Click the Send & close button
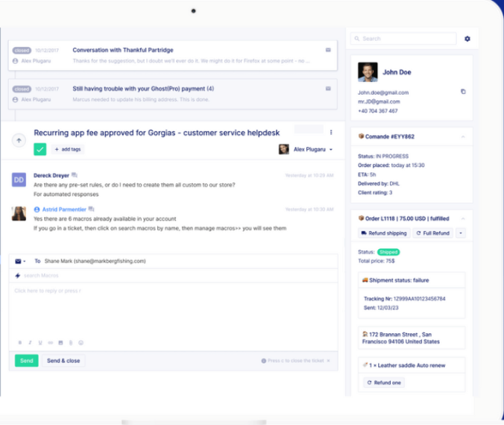Screen dimensions: 504x425 (63, 361)
